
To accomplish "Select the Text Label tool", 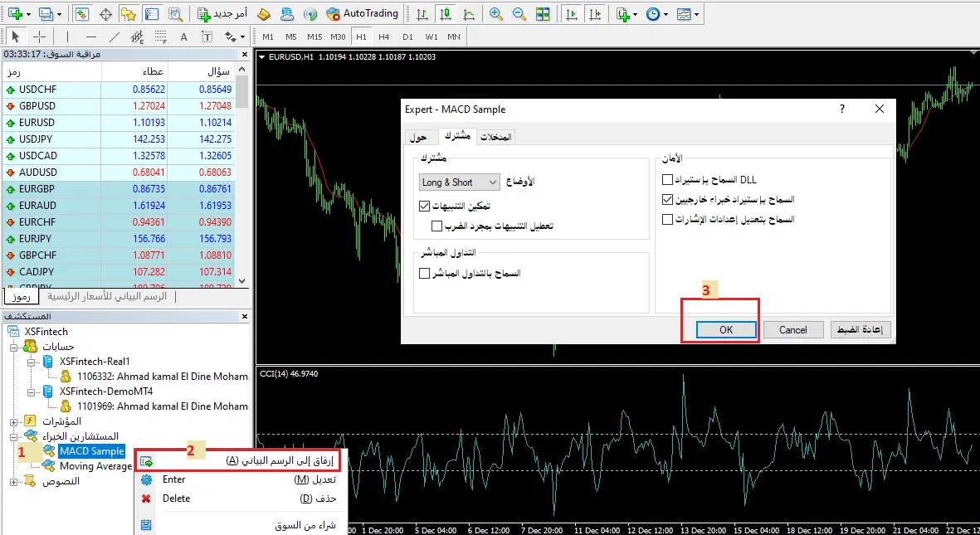I will click(x=207, y=36).
